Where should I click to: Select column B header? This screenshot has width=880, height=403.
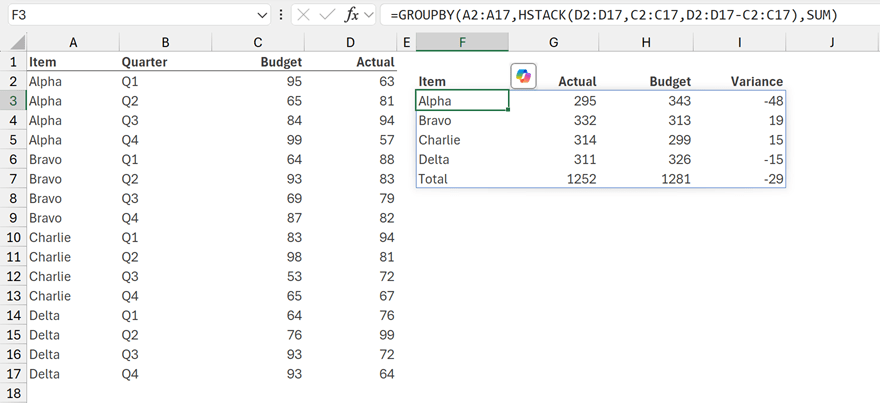click(x=165, y=42)
